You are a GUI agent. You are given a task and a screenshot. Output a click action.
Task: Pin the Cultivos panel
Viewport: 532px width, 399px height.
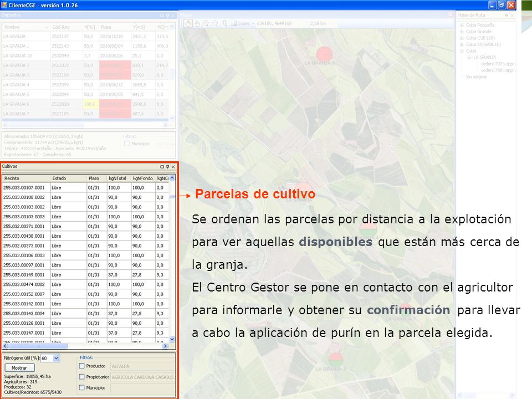(167, 167)
